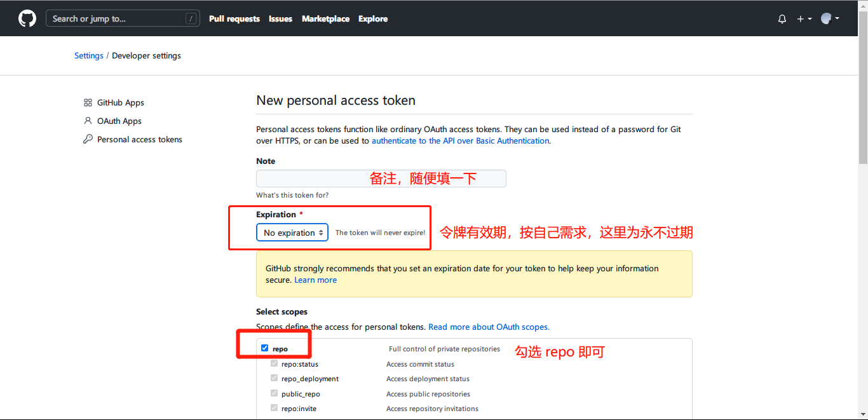Open the GitHub home logo
The height and width of the screenshot is (420, 868).
[x=27, y=18]
